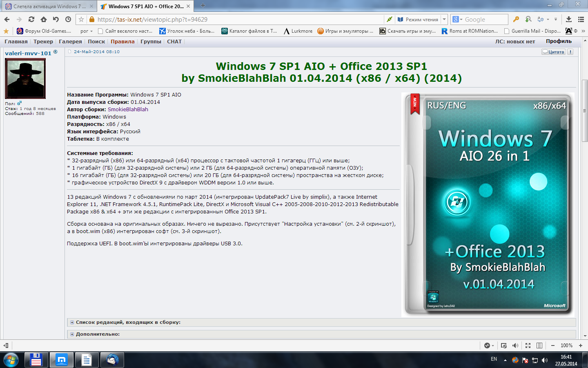Mute page sound from status bar
The width and height of the screenshot is (588, 368).
tap(515, 346)
